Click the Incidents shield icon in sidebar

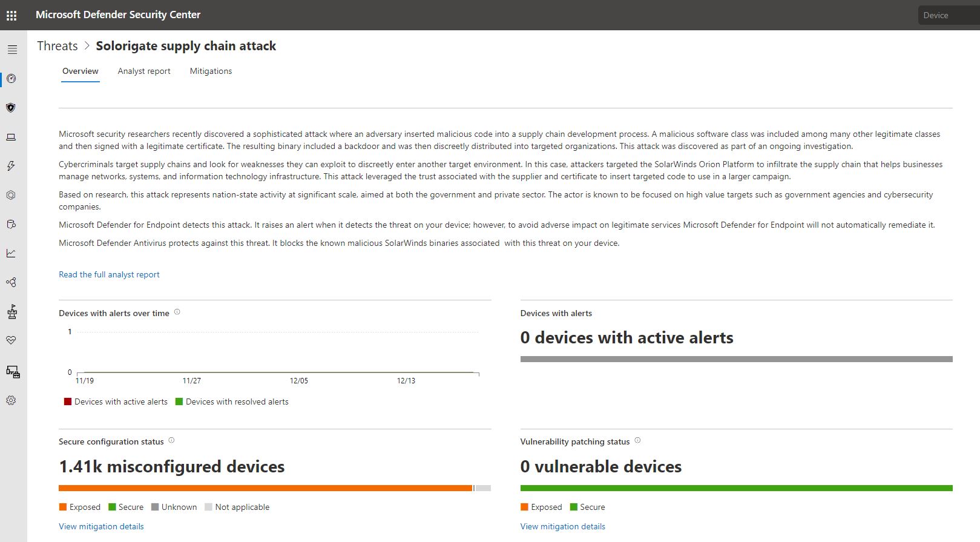11,108
